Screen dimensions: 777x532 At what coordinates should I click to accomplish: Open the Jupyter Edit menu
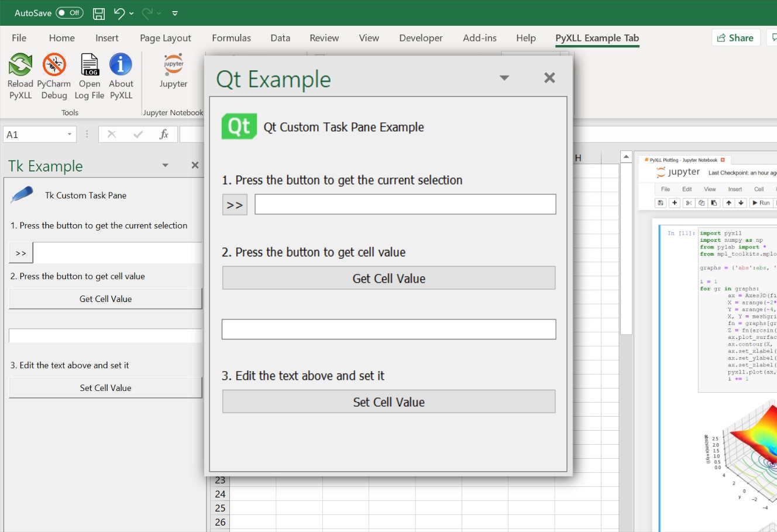[687, 189]
